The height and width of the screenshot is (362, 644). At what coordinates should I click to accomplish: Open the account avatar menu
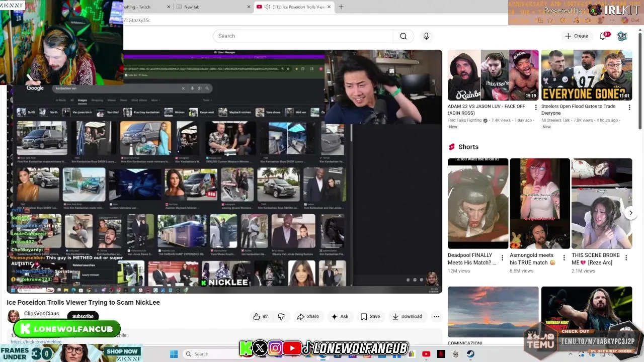click(x=622, y=36)
